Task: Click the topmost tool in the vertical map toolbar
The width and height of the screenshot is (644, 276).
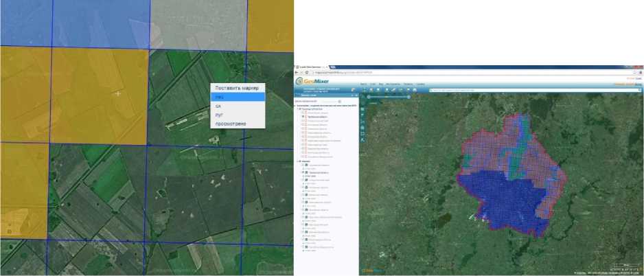Action: point(363,109)
